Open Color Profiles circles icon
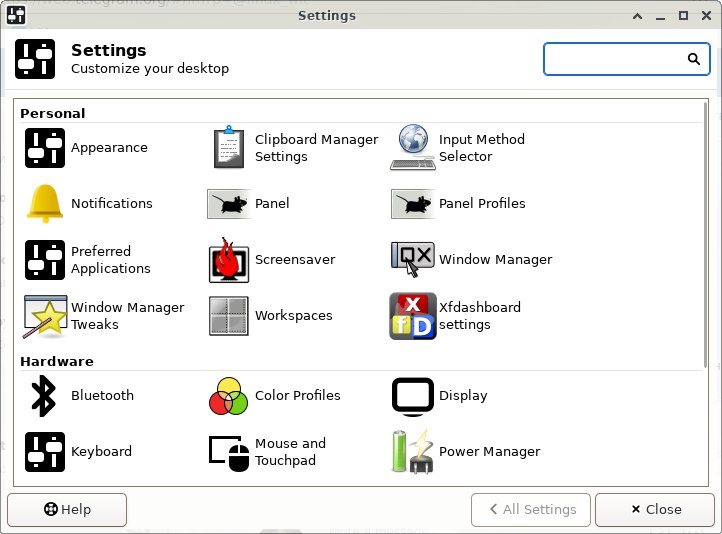The width and height of the screenshot is (722, 534). point(229,396)
